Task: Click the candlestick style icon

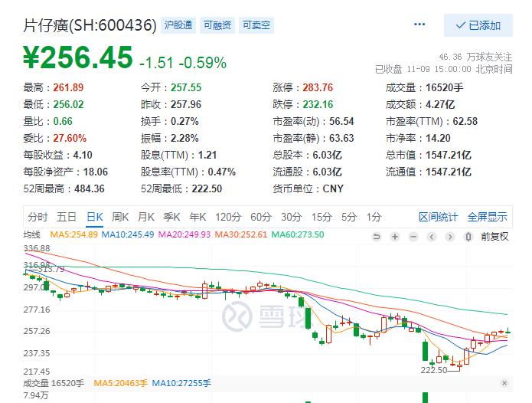Action: pyautogui.click(x=468, y=237)
